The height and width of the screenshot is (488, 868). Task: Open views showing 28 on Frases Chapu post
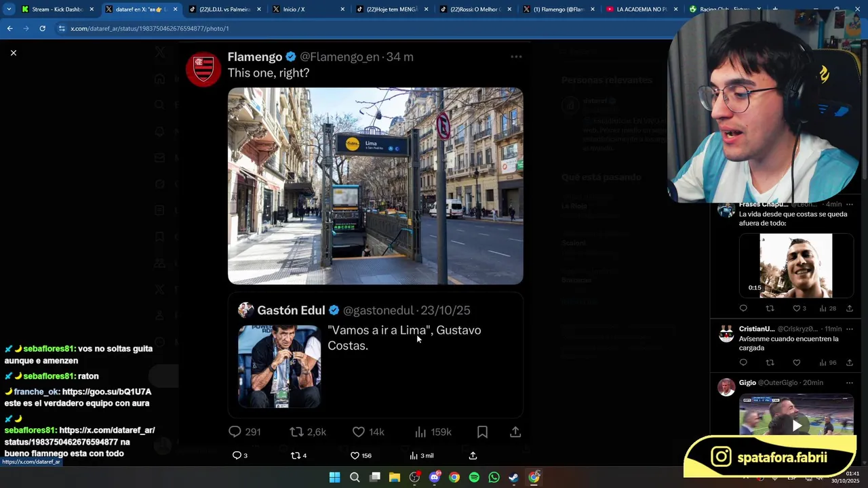(827, 308)
